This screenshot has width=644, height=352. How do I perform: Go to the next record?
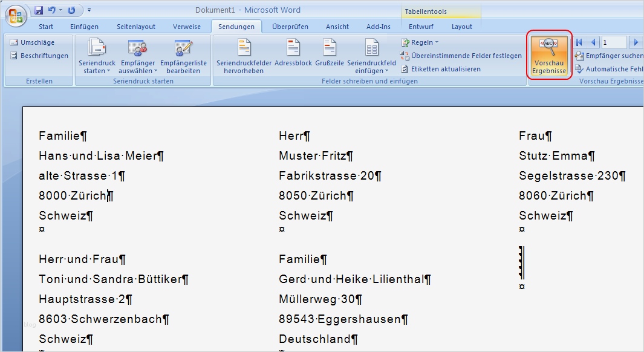636,42
